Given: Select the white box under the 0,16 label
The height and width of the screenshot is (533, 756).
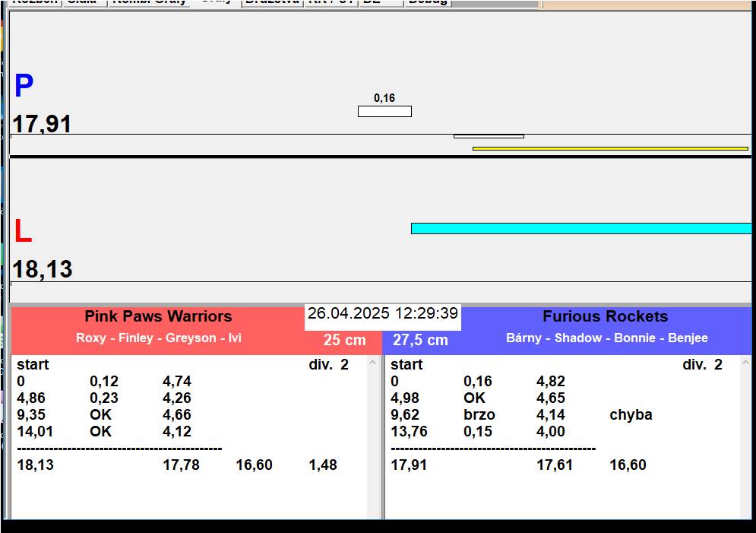Looking at the screenshot, I should (384, 112).
